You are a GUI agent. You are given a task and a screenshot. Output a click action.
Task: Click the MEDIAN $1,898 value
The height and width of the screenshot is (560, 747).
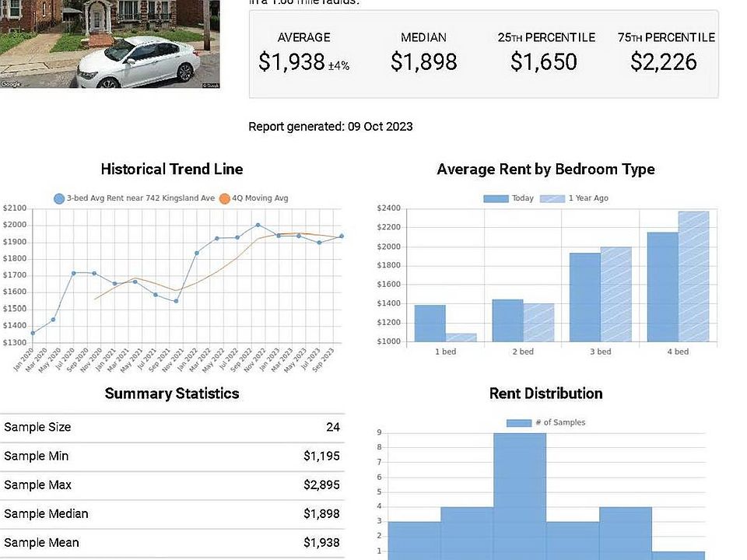(423, 62)
